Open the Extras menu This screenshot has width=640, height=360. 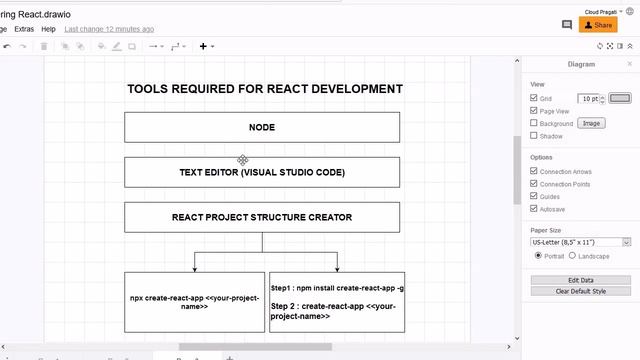click(x=24, y=29)
